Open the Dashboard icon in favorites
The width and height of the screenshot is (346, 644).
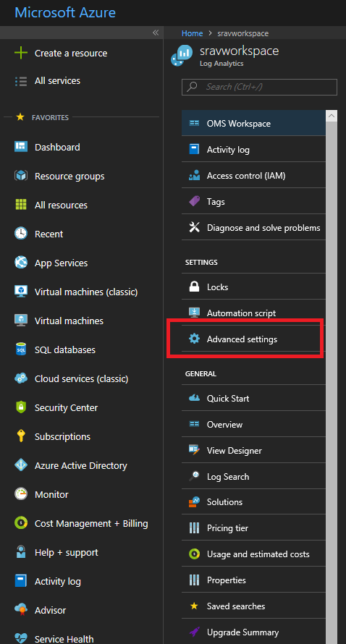[x=20, y=147]
